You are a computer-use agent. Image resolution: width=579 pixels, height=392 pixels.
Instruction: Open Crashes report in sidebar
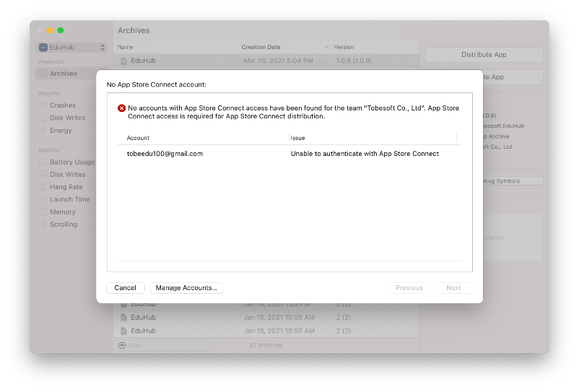pyautogui.click(x=63, y=105)
